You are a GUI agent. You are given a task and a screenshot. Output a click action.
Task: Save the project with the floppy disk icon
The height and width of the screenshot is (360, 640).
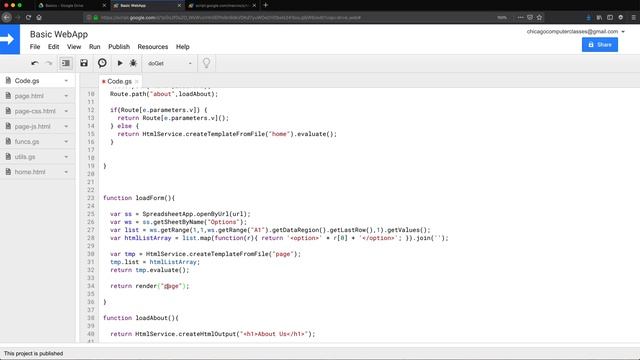84,63
